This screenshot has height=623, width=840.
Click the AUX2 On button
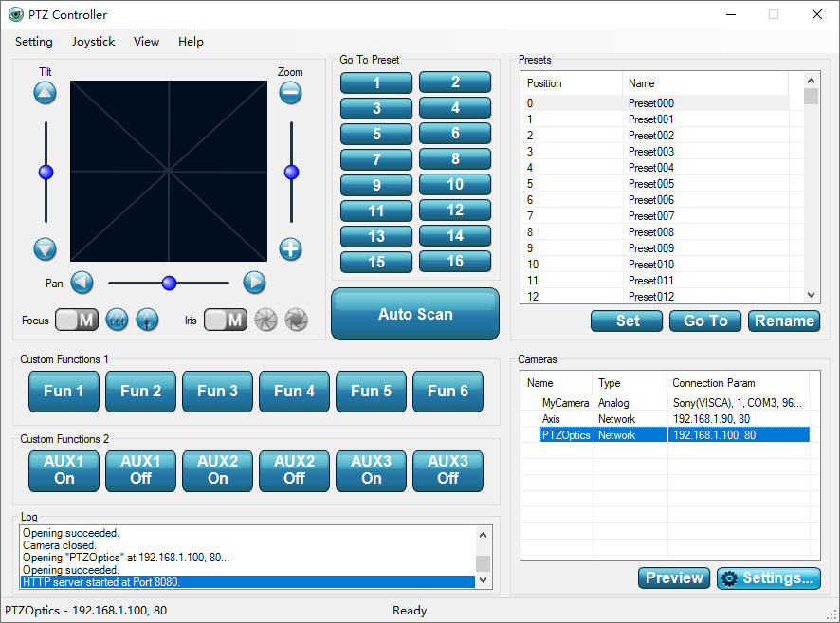[x=217, y=471]
